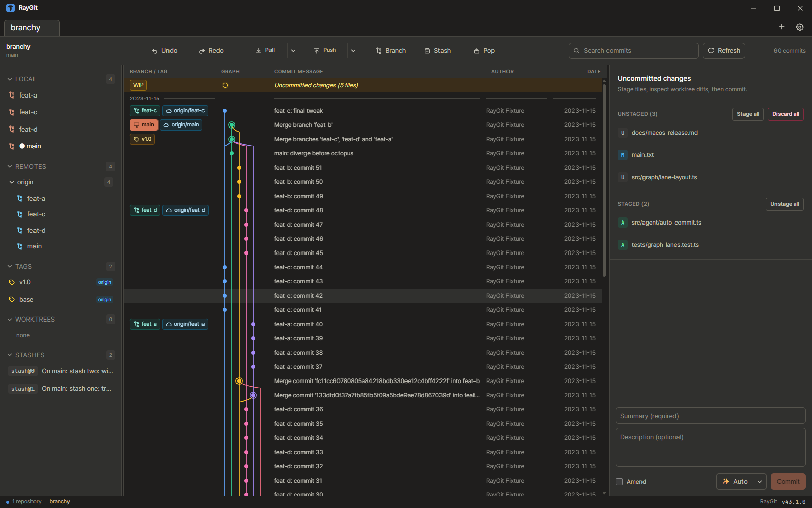
Task: Open stash@{1} entry
Action: tap(61, 389)
